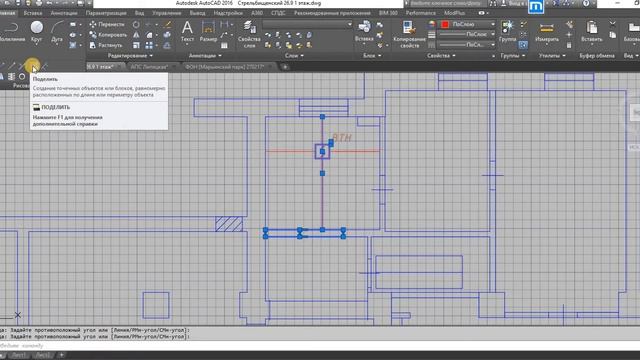Select the Scale tool icon
The height and width of the screenshot is (360, 640).
136,45
